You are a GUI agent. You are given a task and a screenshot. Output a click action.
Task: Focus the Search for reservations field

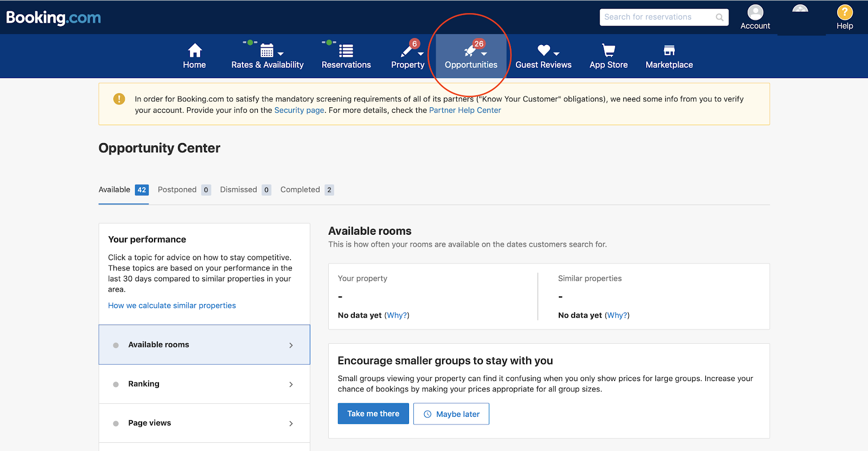pos(664,17)
